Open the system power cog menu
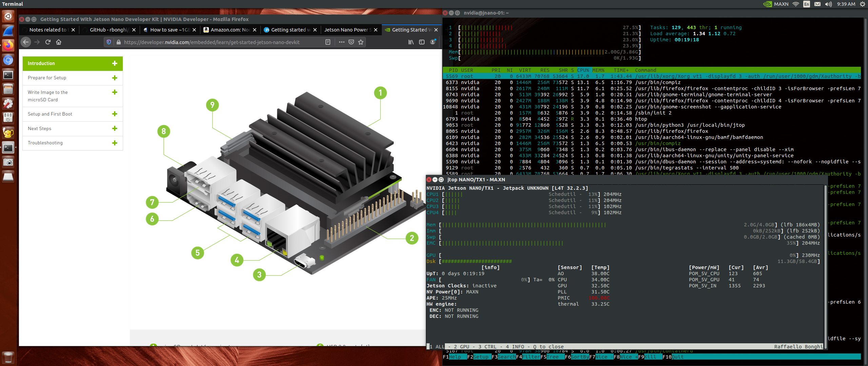 [862, 4]
